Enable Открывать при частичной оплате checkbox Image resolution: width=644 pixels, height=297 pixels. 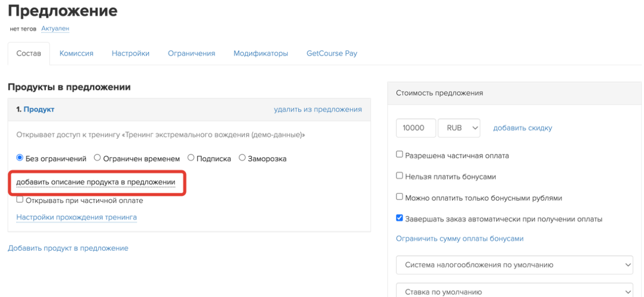coord(19,200)
